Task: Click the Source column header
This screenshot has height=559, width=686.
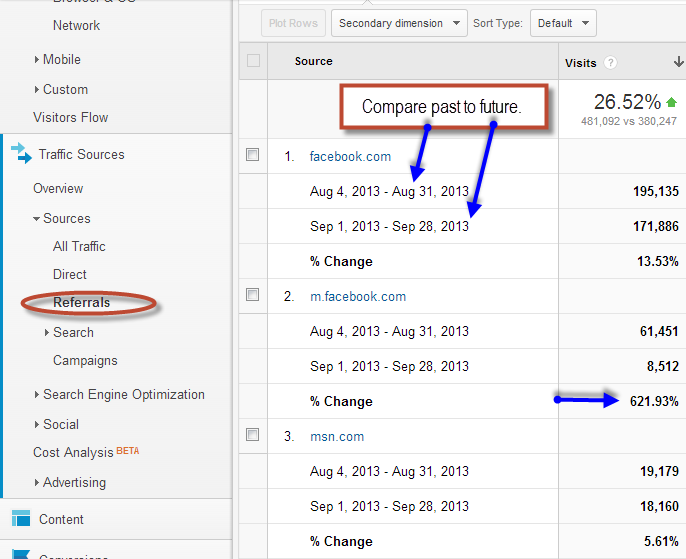Action: (313, 61)
